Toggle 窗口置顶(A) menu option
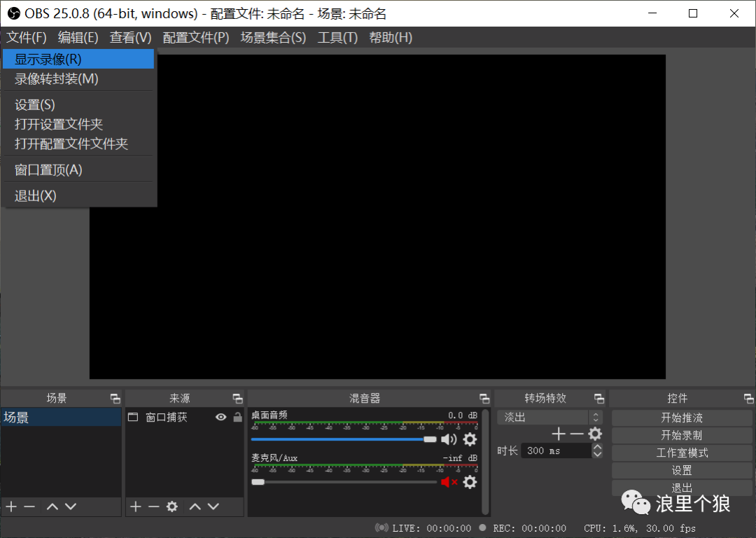Image resolution: width=756 pixels, height=538 pixels. pyautogui.click(x=78, y=170)
